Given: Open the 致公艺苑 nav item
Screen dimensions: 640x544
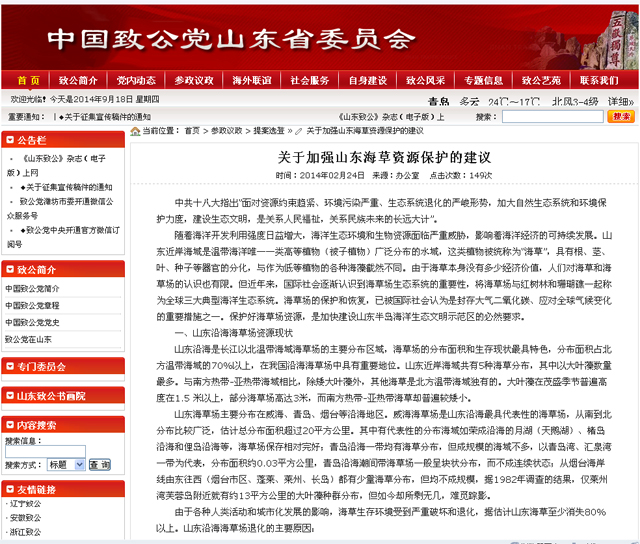Looking at the screenshot, I should (542, 80).
